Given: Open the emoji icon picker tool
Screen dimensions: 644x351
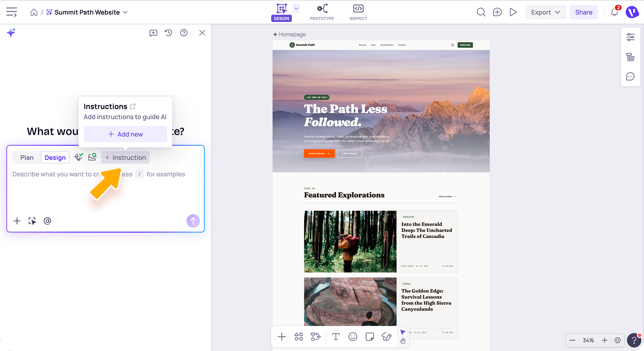Looking at the screenshot, I should click(x=353, y=337).
